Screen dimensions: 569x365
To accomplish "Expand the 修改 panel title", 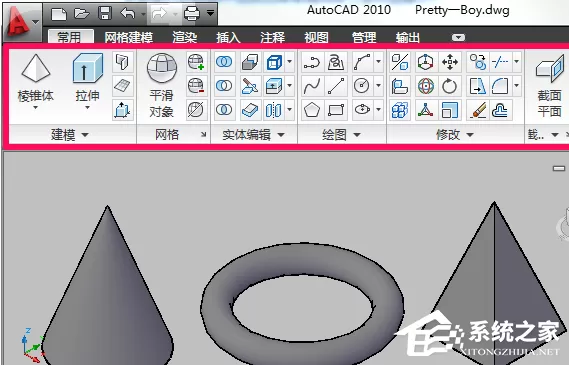I will (455, 135).
